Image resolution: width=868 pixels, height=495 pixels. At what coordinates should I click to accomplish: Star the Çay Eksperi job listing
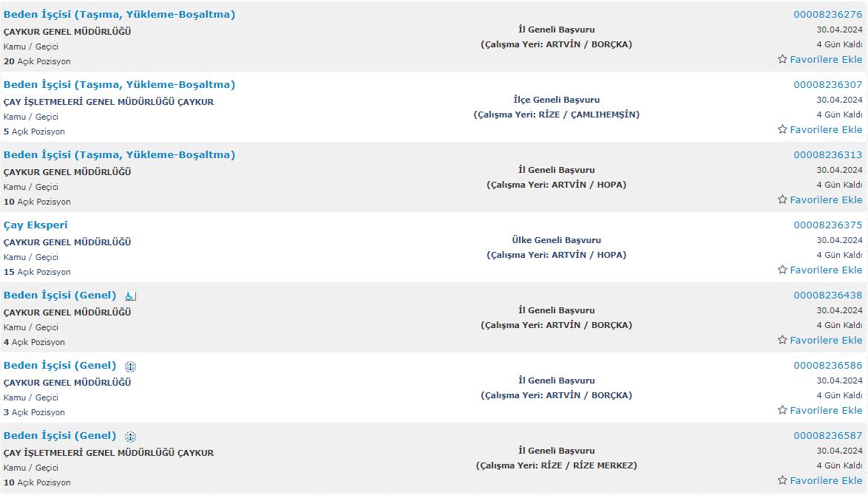coord(782,270)
